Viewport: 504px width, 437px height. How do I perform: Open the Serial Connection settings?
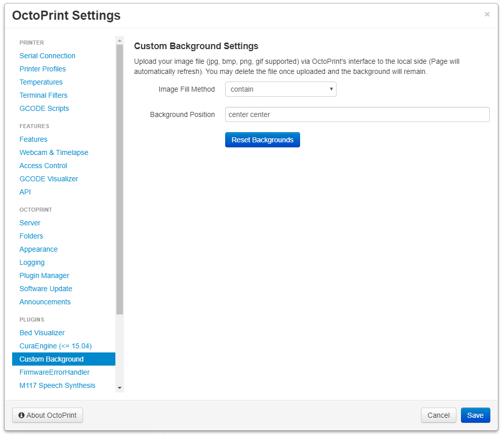(x=47, y=56)
